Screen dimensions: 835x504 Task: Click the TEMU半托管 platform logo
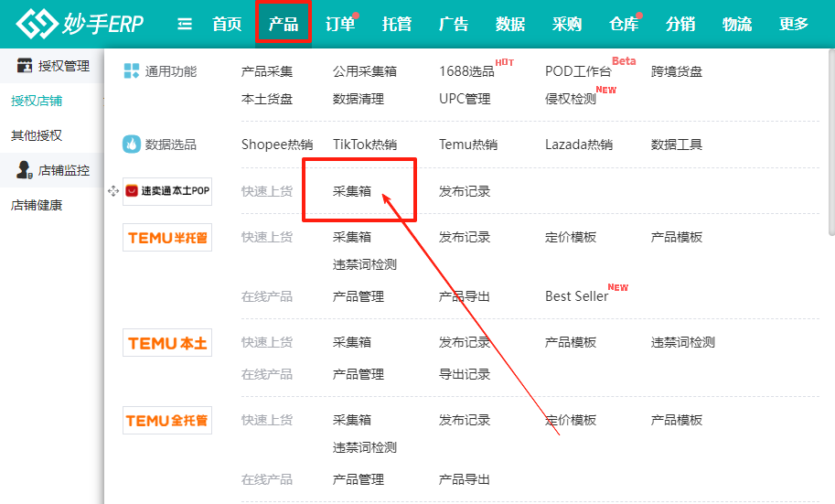pyautogui.click(x=167, y=237)
